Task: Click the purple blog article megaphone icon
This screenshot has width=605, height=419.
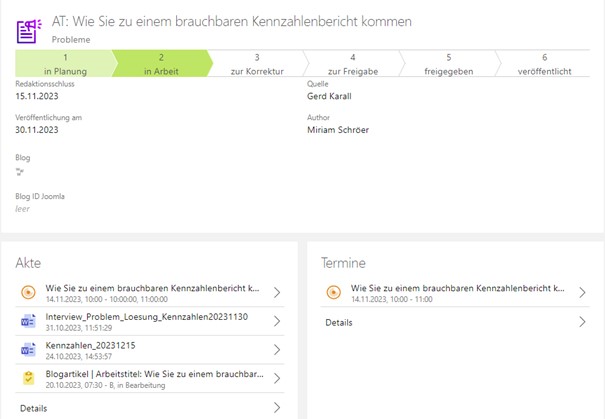Action: point(29,31)
